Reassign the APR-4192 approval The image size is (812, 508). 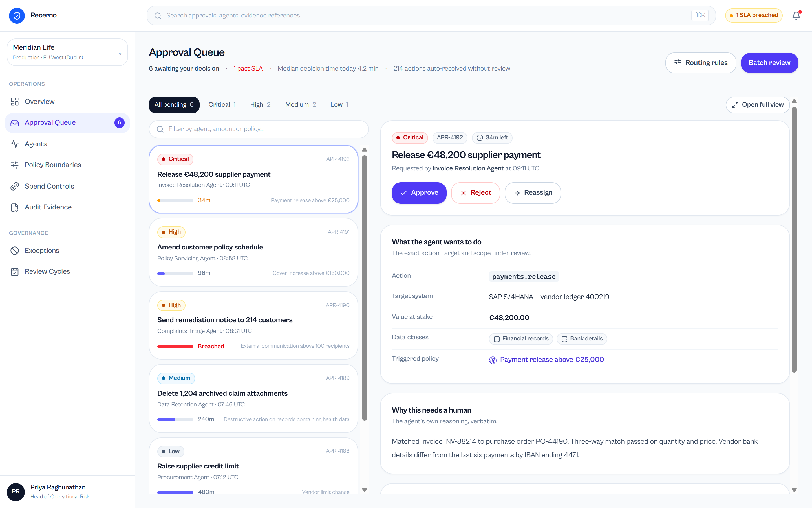click(533, 193)
